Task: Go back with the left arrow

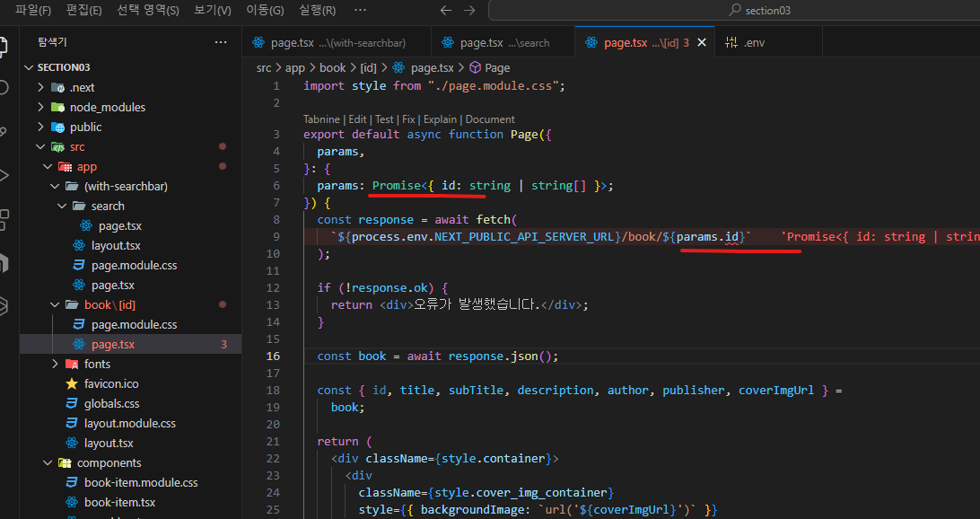Action: (x=446, y=10)
